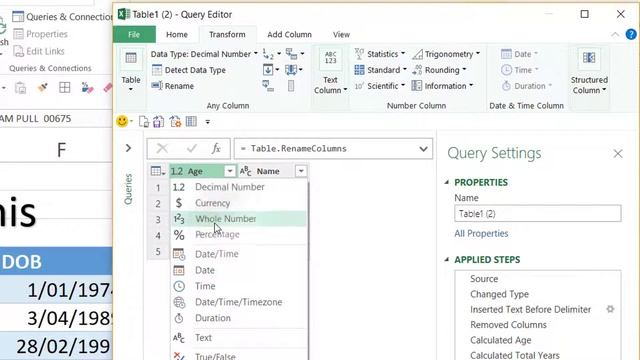Open the Text Column dropdown

330,72
